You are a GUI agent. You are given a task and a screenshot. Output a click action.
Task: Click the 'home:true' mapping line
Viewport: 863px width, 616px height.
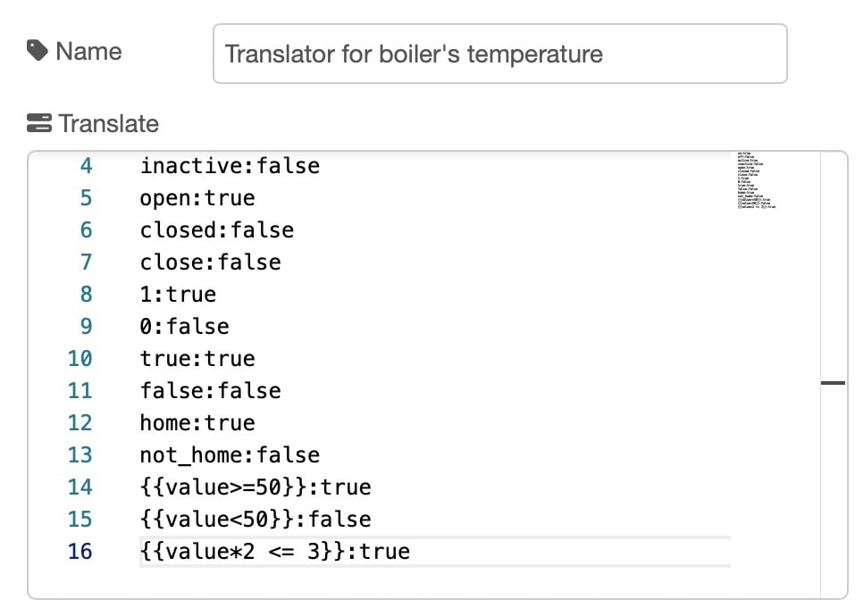tap(197, 422)
